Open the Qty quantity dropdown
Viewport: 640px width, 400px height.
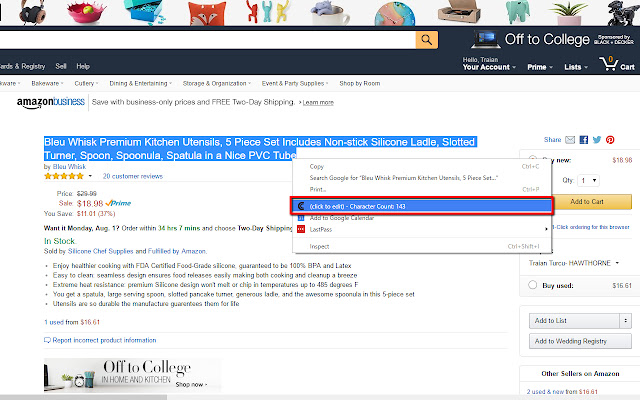click(588, 180)
